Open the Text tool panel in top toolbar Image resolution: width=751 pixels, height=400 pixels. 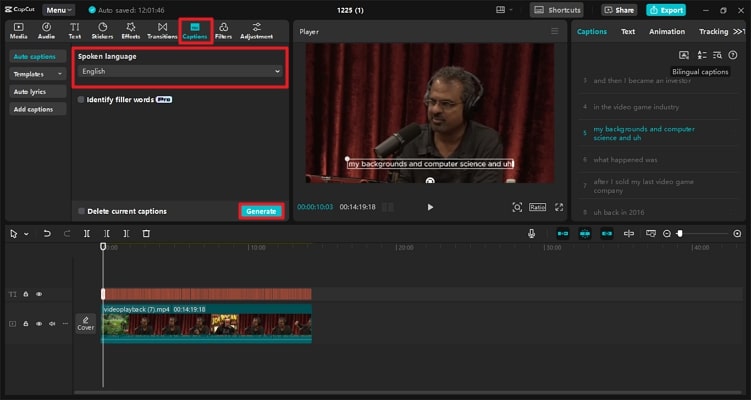point(75,31)
